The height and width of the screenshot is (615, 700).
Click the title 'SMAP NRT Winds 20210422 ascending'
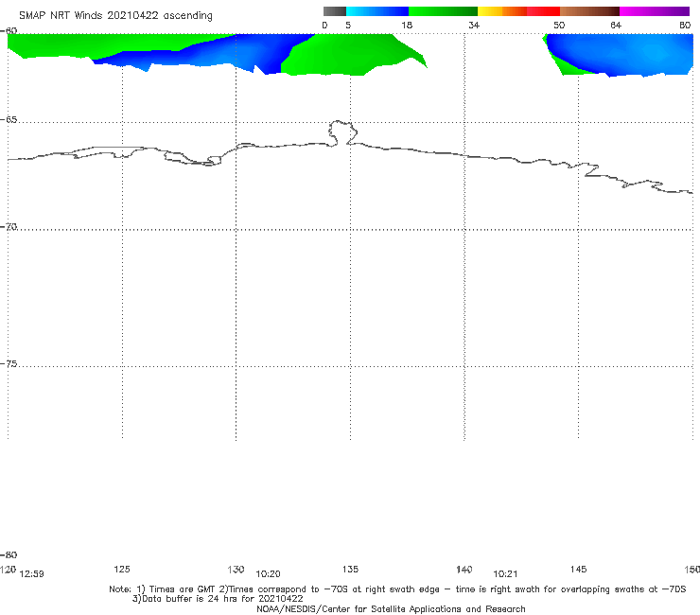pos(115,15)
